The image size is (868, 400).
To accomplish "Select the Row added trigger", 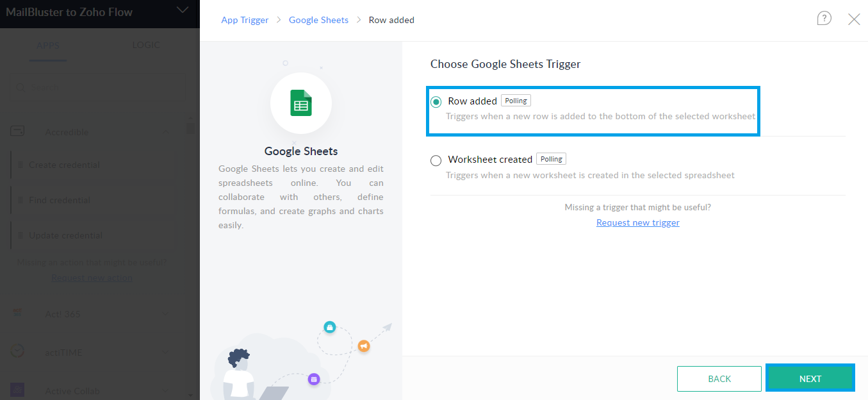I will point(436,101).
